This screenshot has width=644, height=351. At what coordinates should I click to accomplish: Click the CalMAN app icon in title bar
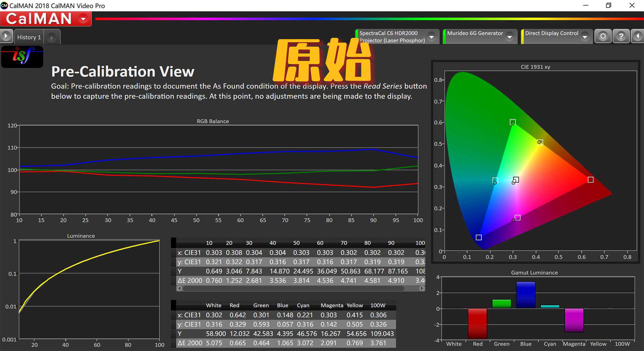click(4, 5)
